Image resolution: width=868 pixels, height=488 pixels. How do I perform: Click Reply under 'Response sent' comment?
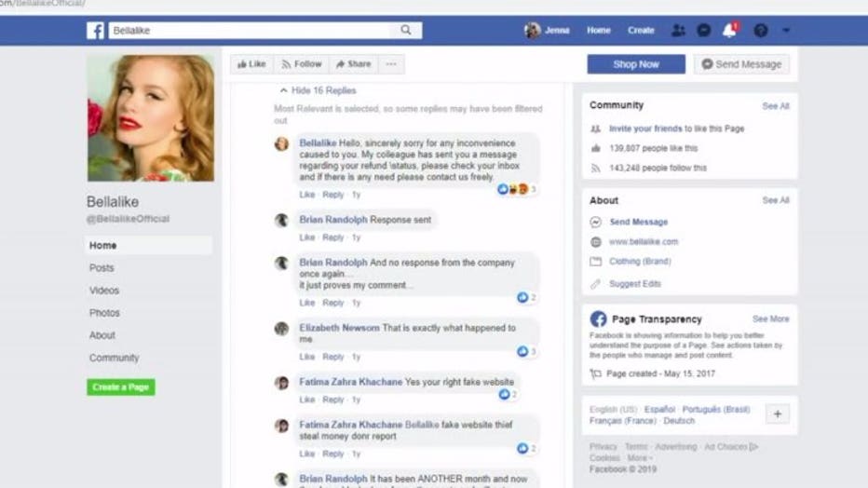pyautogui.click(x=332, y=237)
